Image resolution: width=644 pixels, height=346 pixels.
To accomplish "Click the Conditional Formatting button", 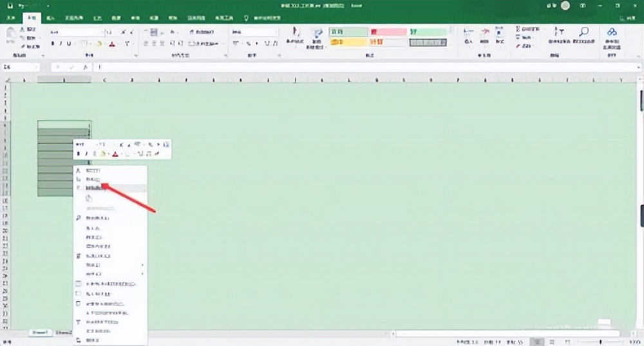I will [294, 36].
